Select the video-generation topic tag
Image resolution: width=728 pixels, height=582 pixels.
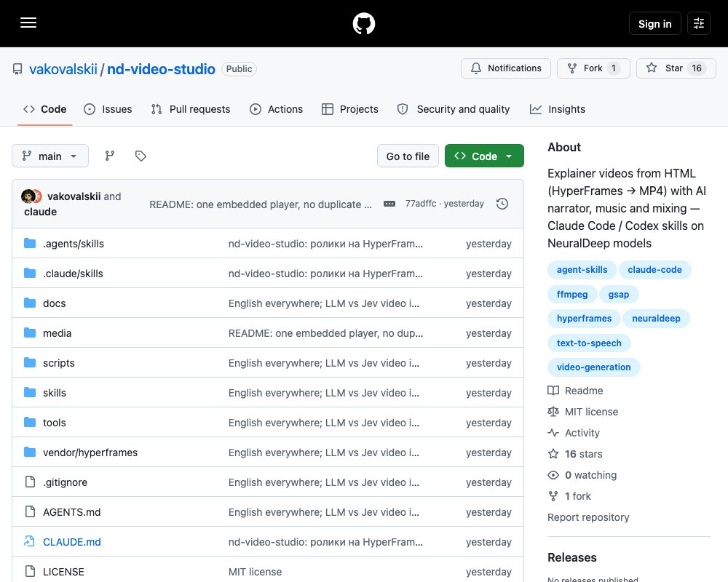click(x=593, y=367)
